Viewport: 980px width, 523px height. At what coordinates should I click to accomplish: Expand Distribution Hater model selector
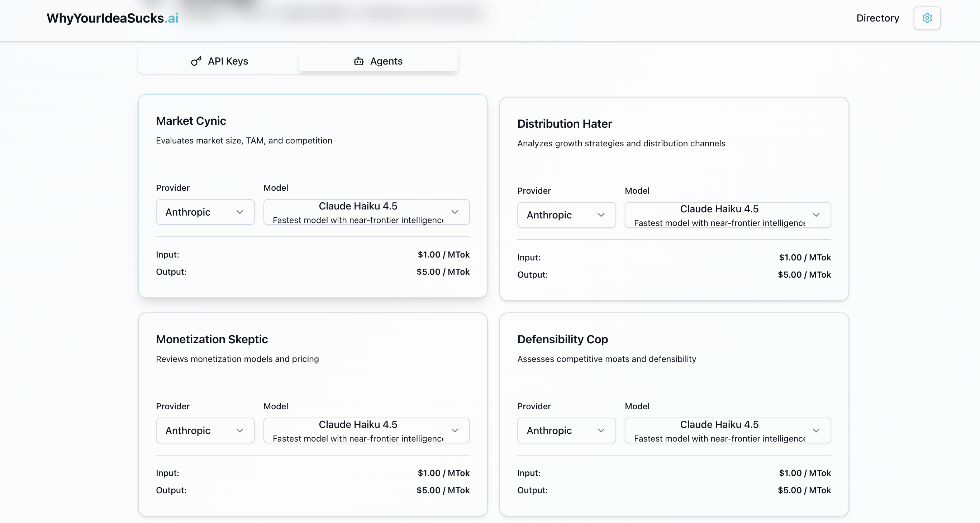[727, 215]
